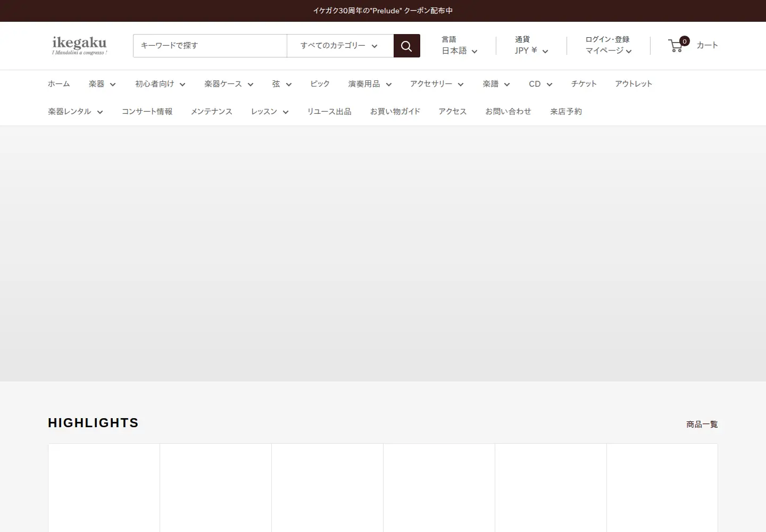Image resolution: width=766 pixels, height=532 pixels.
Task: Click the ikegaku logo
Action: pyautogui.click(x=79, y=45)
